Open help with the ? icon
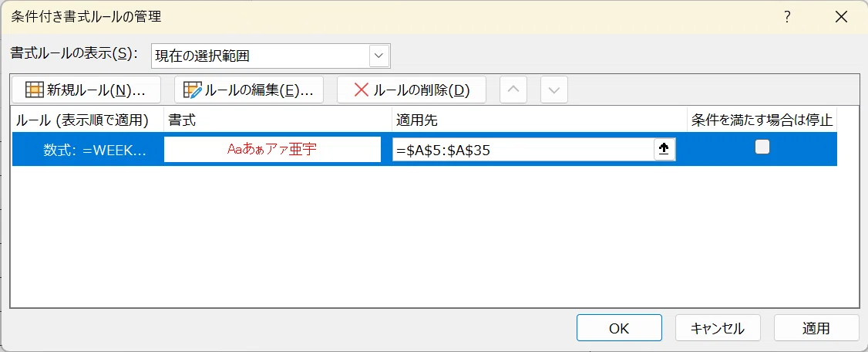Screen dimensions: 868x352 click(x=786, y=17)
